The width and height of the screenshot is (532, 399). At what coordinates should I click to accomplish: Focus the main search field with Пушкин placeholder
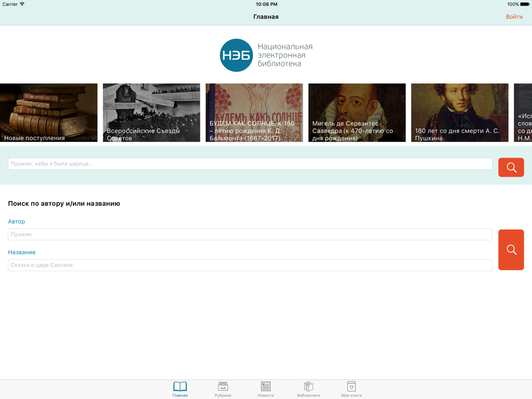click(x=250, y=163)
